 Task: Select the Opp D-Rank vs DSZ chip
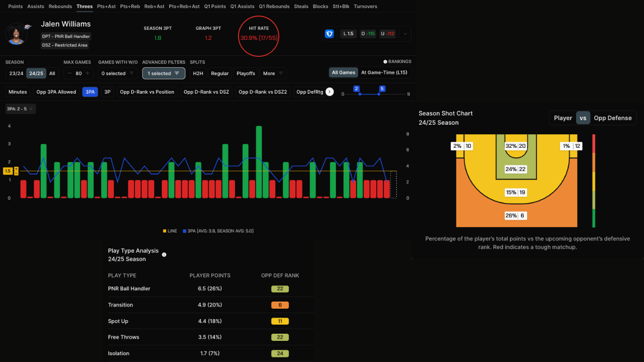(x=206, y=92)
